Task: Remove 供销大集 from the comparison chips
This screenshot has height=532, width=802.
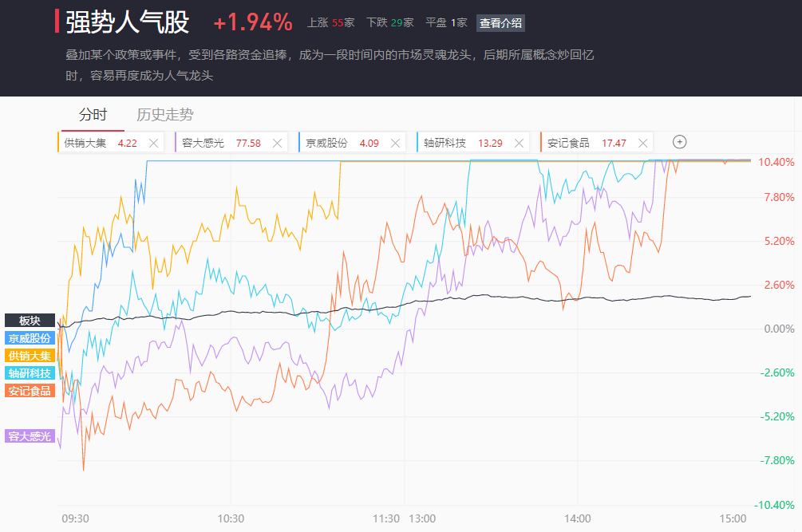Action: tap(153, 143)
